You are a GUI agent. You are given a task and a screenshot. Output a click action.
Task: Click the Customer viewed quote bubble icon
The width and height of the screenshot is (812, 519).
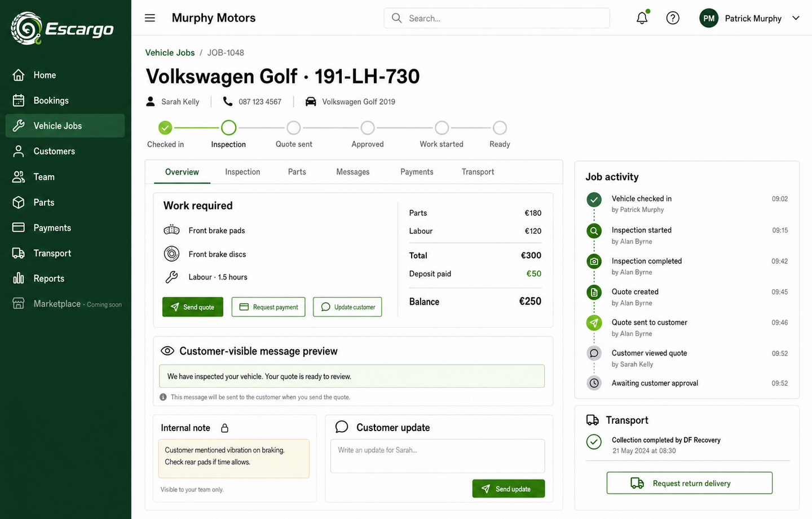click(x=594, y=353)
